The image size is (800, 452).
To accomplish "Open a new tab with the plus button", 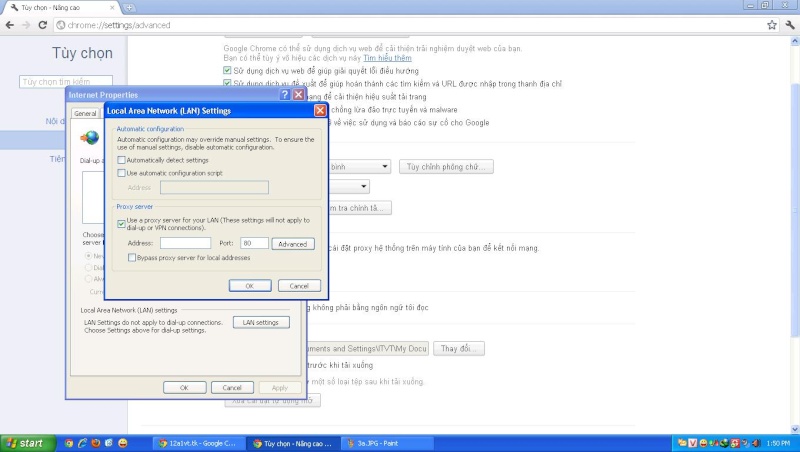I will pyautogui.click(x=129, y=8).
